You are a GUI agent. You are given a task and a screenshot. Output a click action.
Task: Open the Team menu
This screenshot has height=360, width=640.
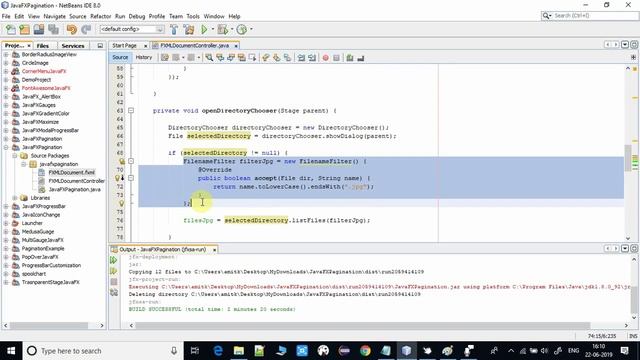(176, 16)
